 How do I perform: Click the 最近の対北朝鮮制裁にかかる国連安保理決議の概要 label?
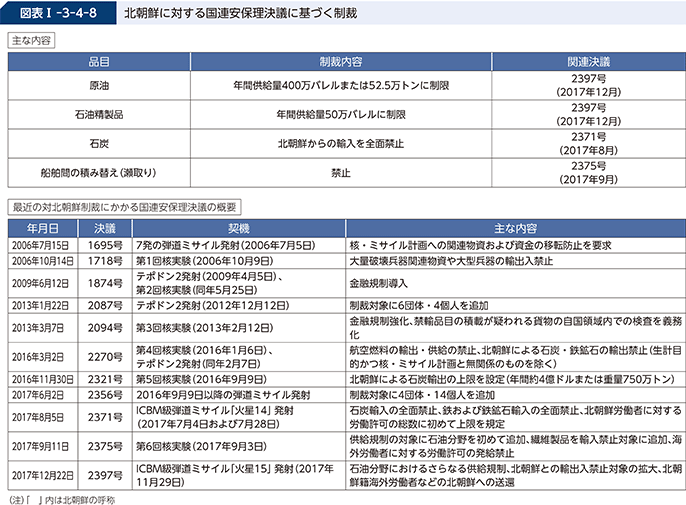click(125, 207)
